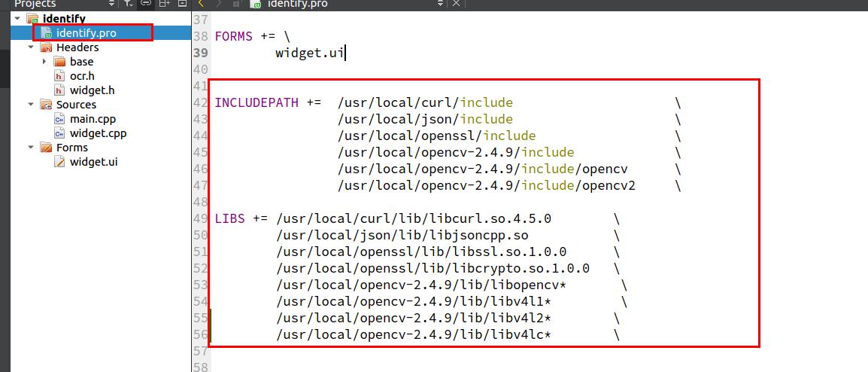Open the Projects view dropdown
The height and width of the screenshot is (372, 868).
coord(111,3)
